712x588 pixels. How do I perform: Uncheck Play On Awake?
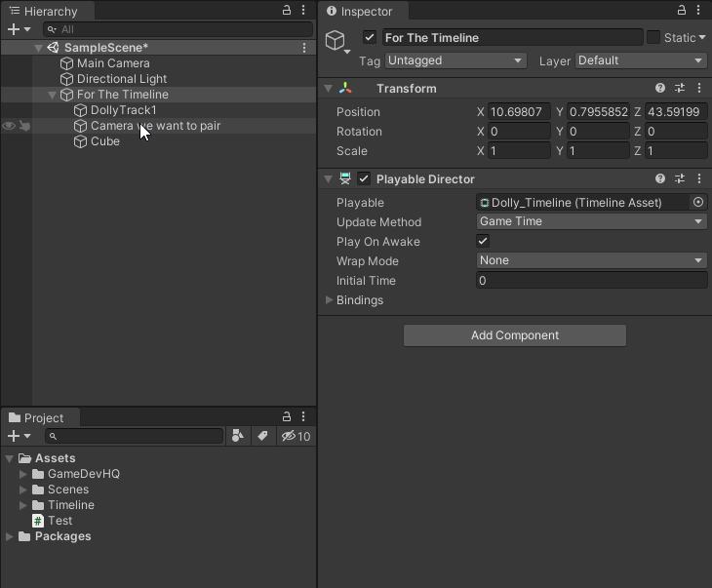tap(483, 241)
